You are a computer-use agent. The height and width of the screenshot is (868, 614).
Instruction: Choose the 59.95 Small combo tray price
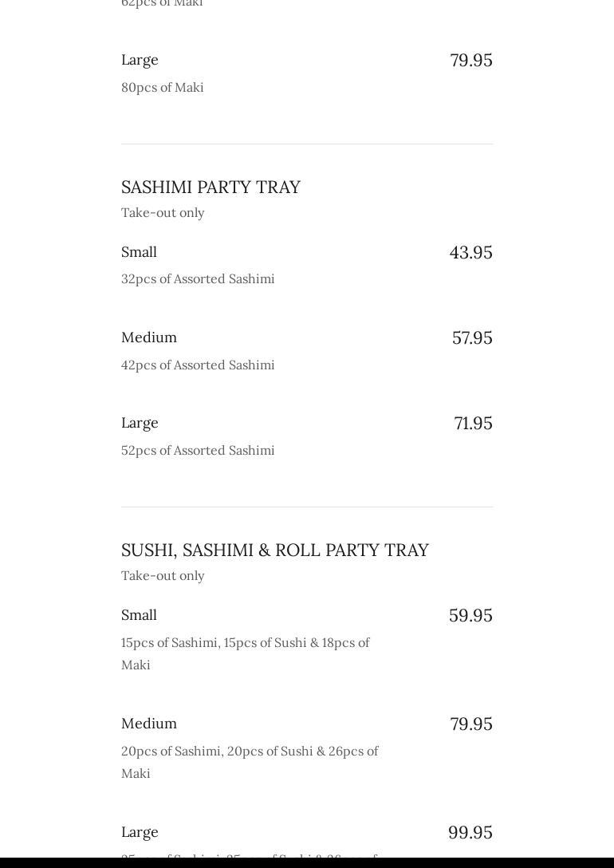click(x=470, y=615)
